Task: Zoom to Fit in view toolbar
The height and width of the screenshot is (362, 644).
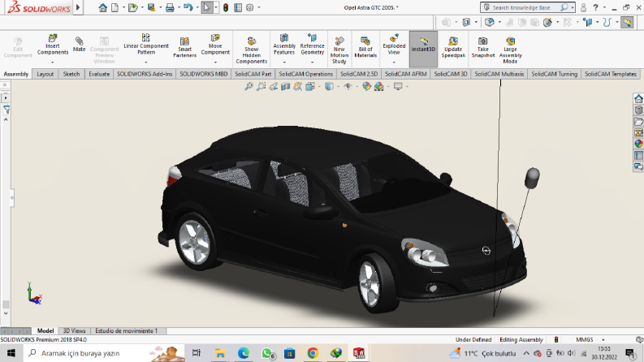Action: click(249, 87)
